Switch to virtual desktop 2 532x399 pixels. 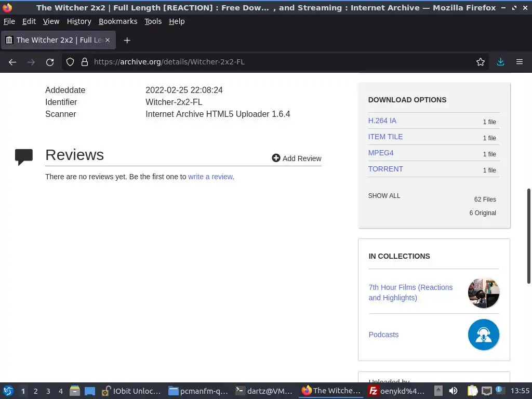pos(36,391)
